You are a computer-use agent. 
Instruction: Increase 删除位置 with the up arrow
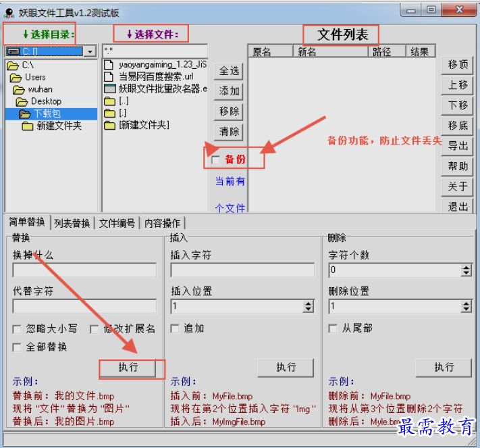[466, 303]
